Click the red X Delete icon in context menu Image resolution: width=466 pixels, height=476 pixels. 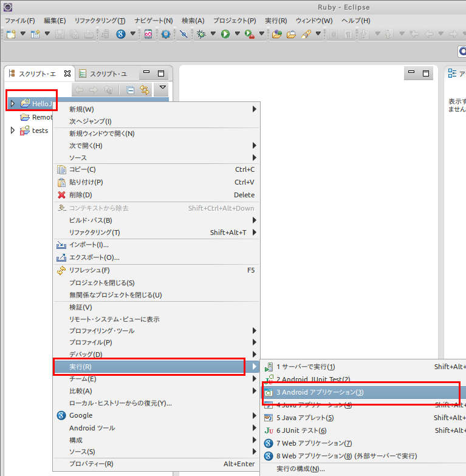[x=62, y=195]
